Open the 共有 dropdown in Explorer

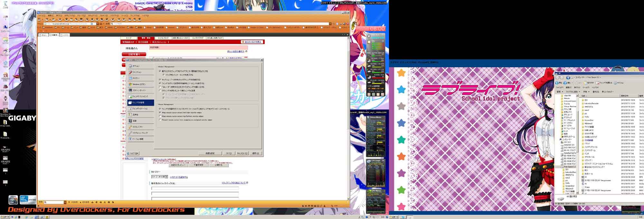coord(586,92)
